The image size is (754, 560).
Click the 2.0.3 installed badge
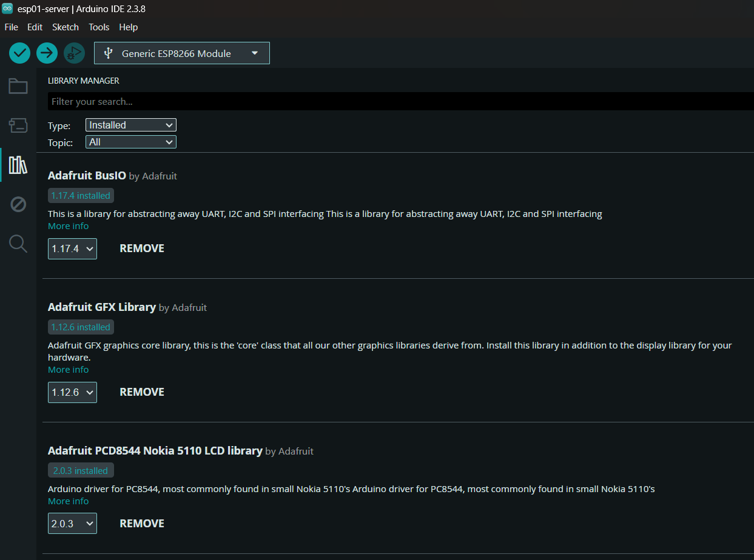point(81,471)
